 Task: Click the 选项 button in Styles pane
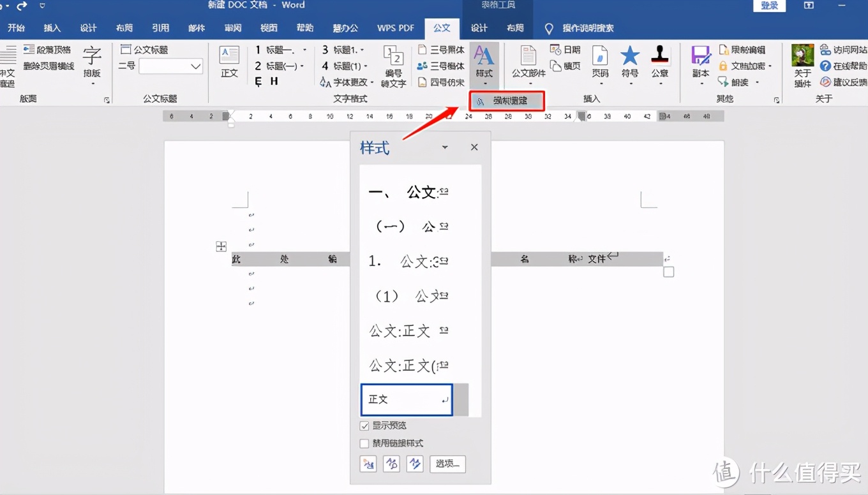(x=447, y=464)
